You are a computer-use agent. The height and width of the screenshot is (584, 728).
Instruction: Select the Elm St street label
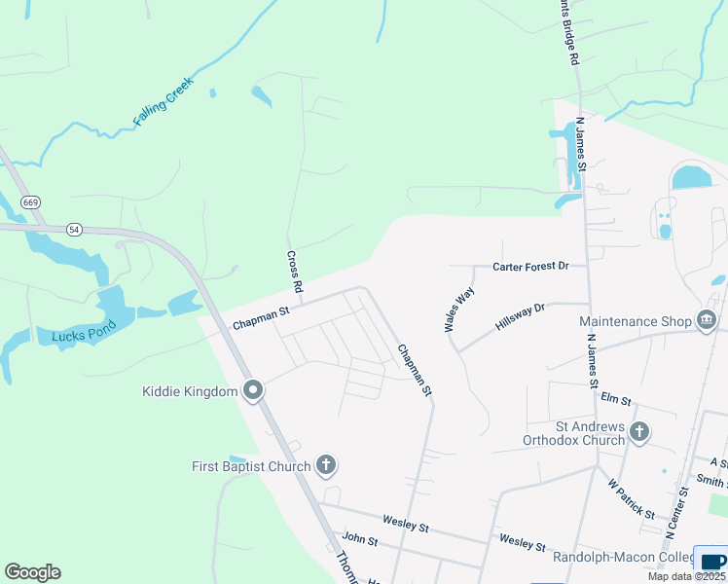pyautogui.click(x=616, y=399)
